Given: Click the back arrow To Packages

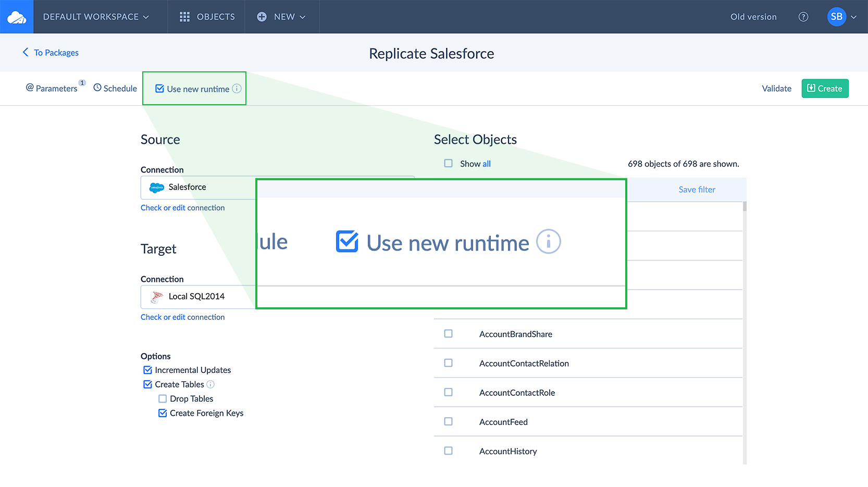Looking at the screenshot, I should coord(26,52).
